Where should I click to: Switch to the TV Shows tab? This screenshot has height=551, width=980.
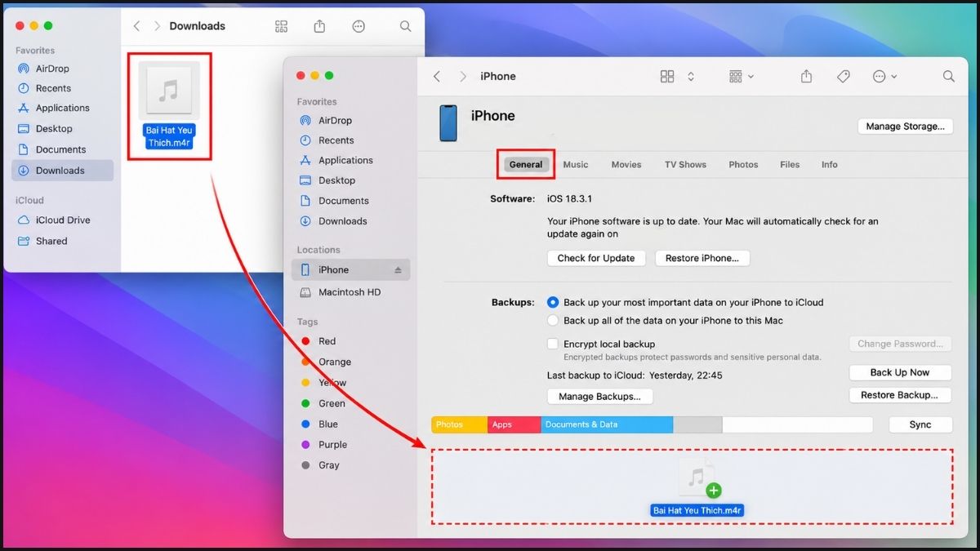point(685,164)
